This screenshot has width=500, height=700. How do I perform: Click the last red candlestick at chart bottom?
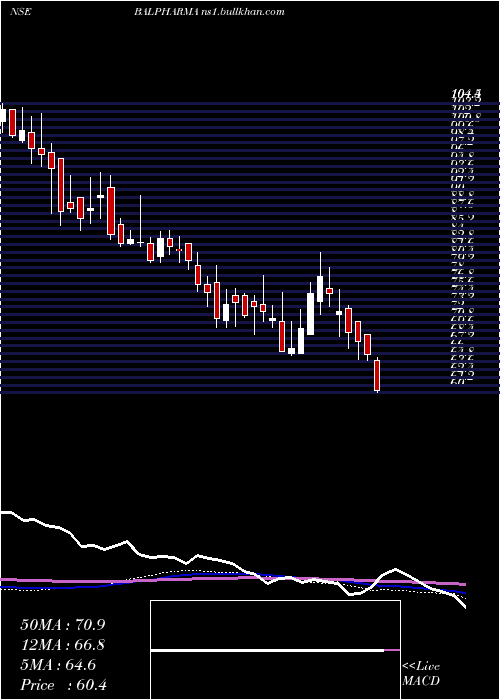[377, 375]
